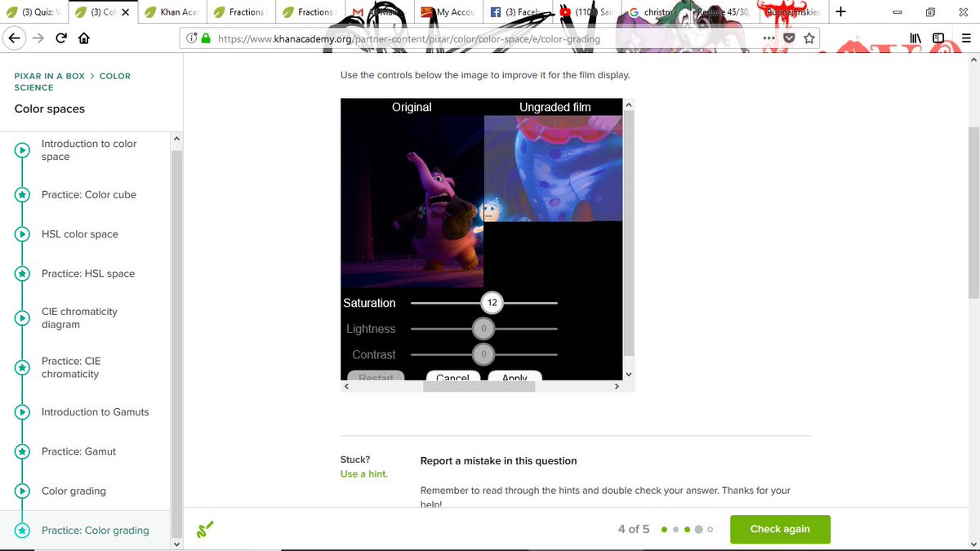Reload the page with the refresh icon
Viewport: 980px width, 551px height.
tap(61, 38)
